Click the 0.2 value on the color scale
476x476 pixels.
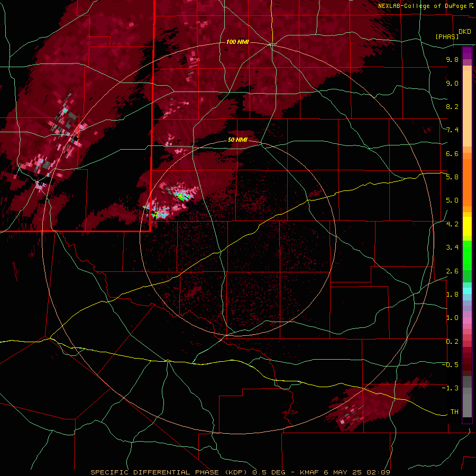452,342
